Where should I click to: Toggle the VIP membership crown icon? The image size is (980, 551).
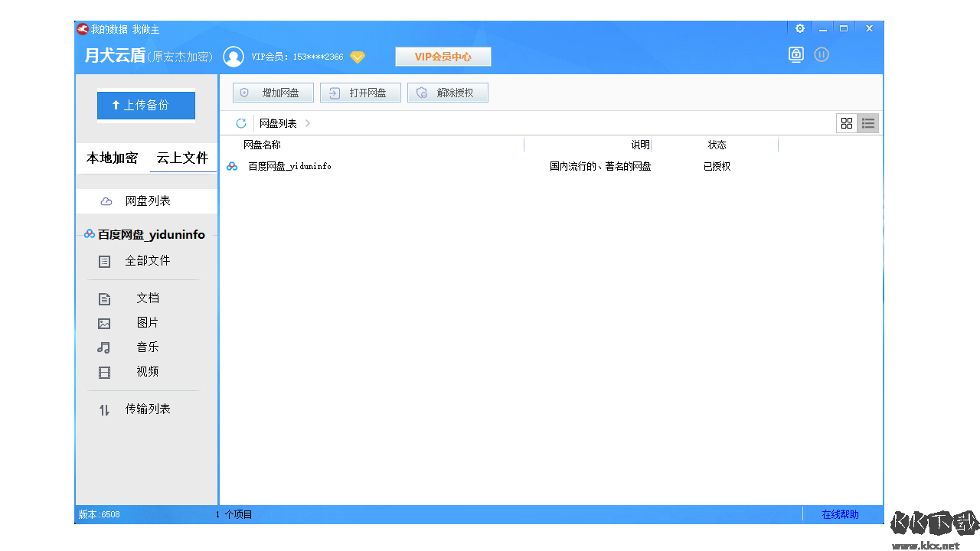357,56
